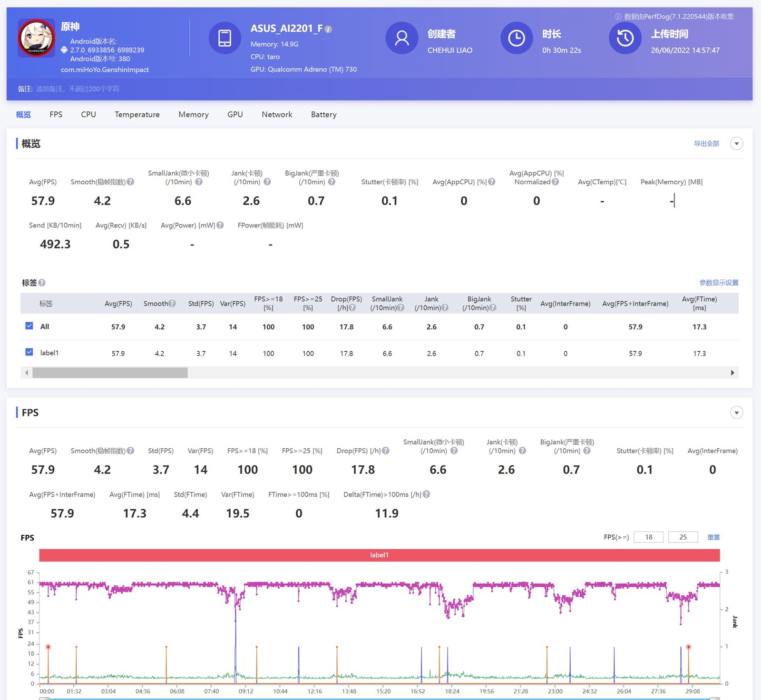
Task: Click the 导出全部 export all link
Action: point(706,144)
